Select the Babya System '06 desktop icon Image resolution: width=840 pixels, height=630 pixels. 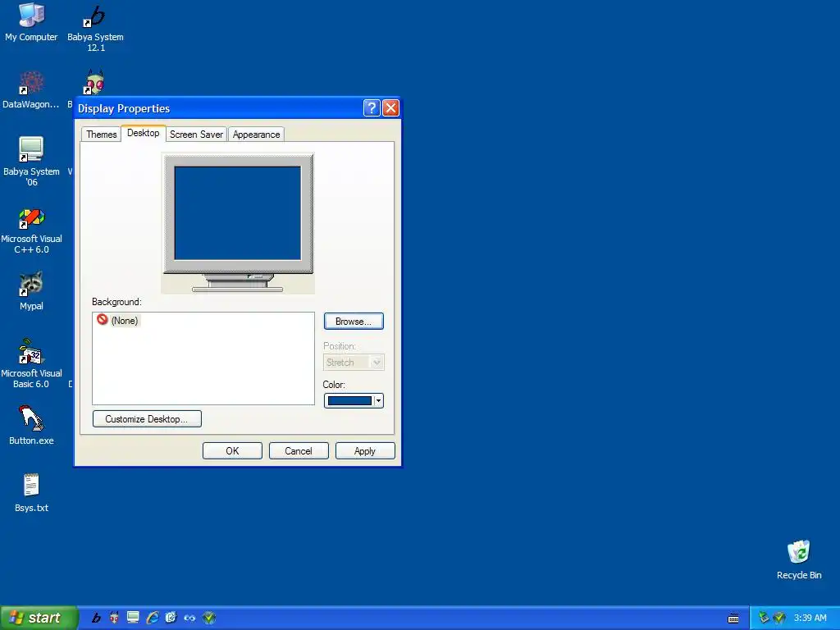coord(31,161)
